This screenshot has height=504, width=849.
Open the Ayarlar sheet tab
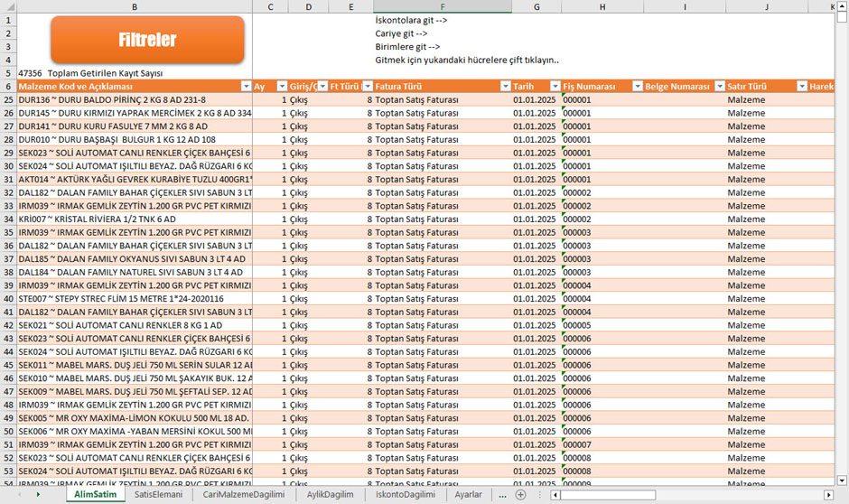tap(469, 494)
